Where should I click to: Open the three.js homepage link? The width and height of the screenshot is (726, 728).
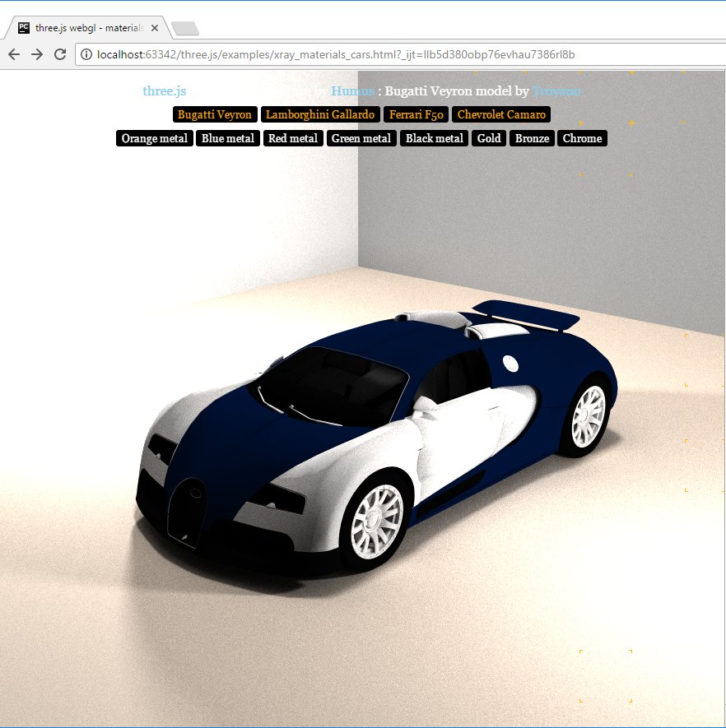164,90
